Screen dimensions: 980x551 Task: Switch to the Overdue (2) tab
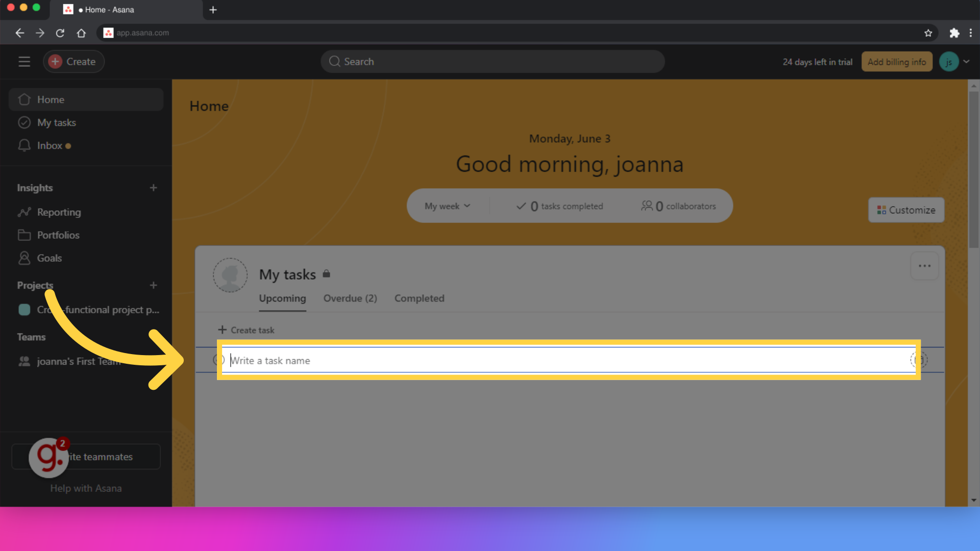click(x=350, y=298)
